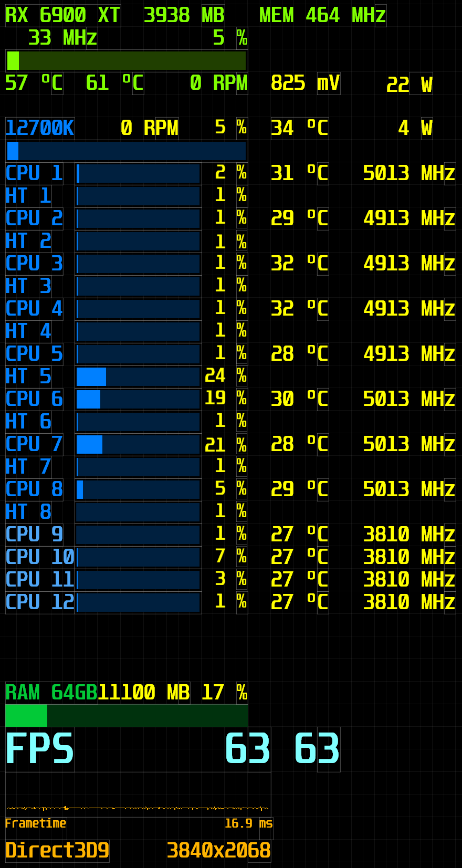Click the blue total CPU usage bar
Viewport: 462px width, 868px height.
pos(126,151)
